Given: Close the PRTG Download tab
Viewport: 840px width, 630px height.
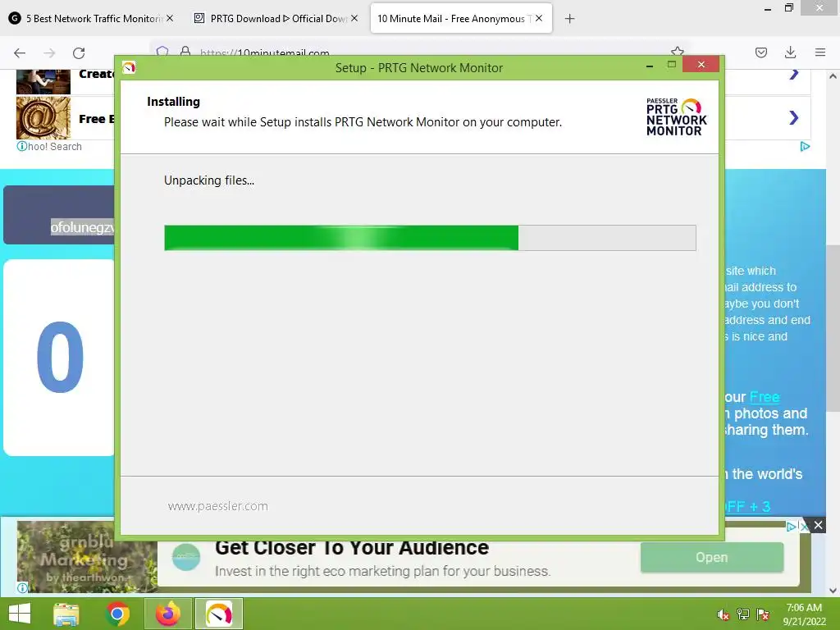Looking at the screenshot, I should [x=354, y=18].
